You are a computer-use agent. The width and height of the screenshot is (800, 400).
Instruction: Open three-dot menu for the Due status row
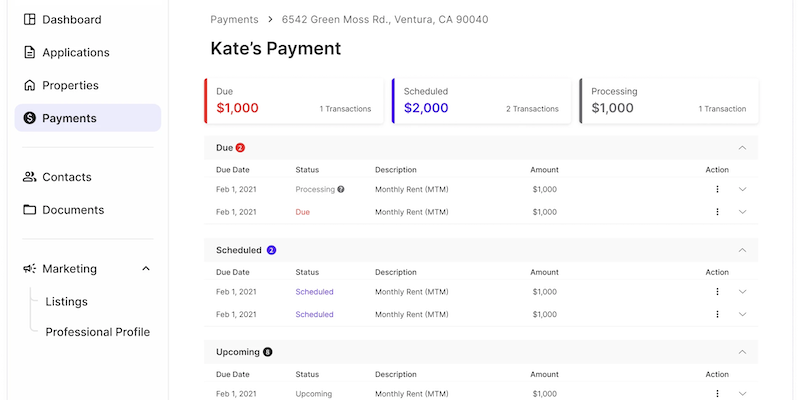point(717,212)
